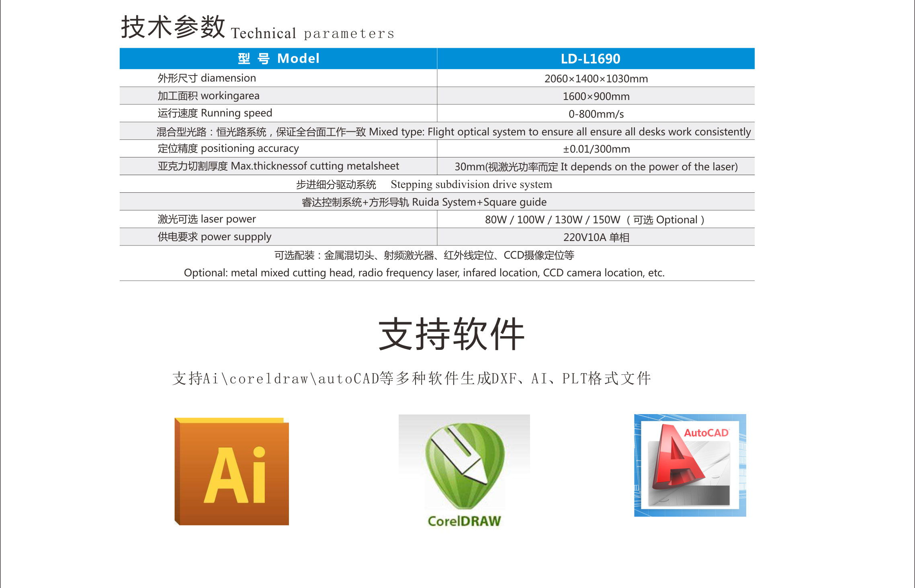Click the CorelDRAW balloon logo
The height and width of the screenshot is (588, 915).
pyautogui.click(x=465, y=466)
